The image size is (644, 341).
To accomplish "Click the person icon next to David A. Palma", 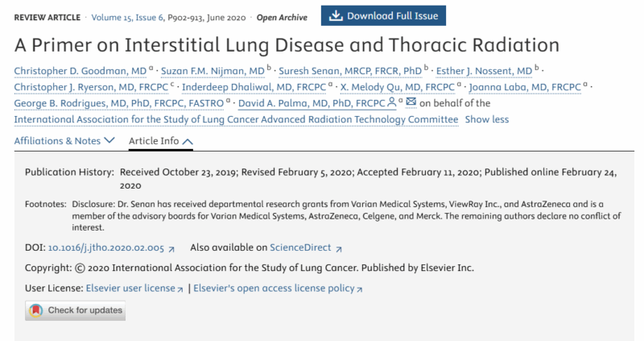I will 392,102.
